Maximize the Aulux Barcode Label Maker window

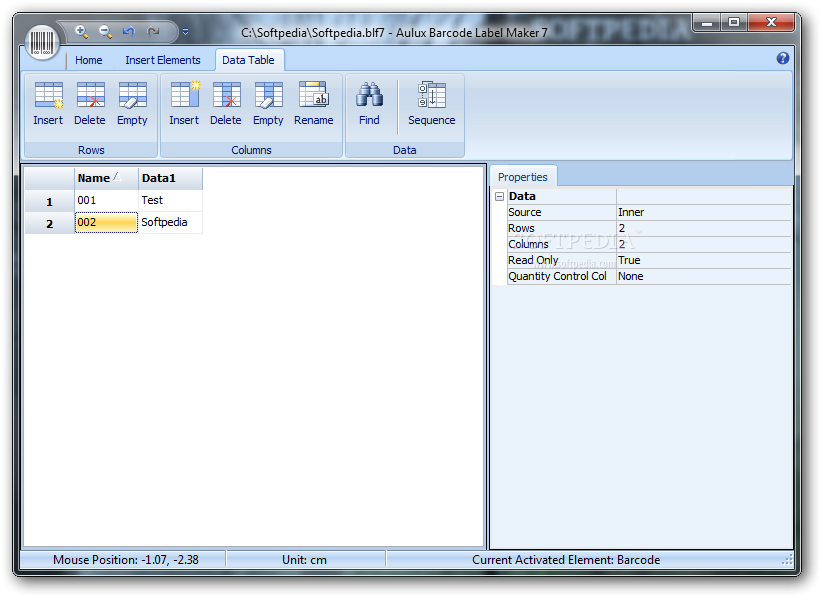[734, 23]
